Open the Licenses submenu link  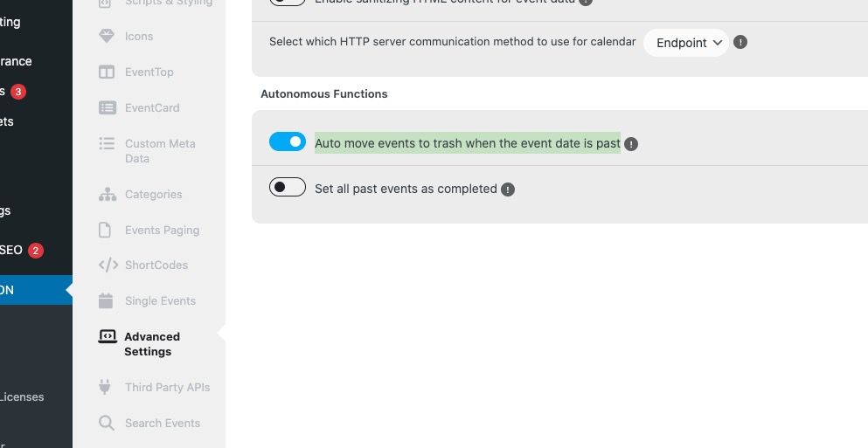click(x=22, y=396)
